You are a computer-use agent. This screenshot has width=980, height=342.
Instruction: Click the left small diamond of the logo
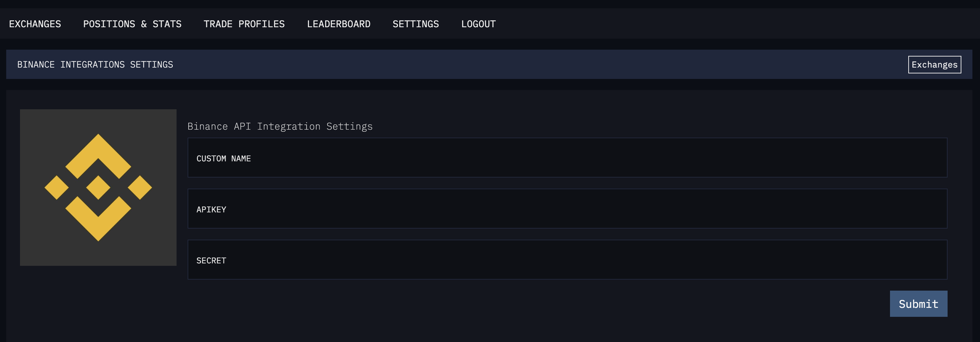click(56, 188)
